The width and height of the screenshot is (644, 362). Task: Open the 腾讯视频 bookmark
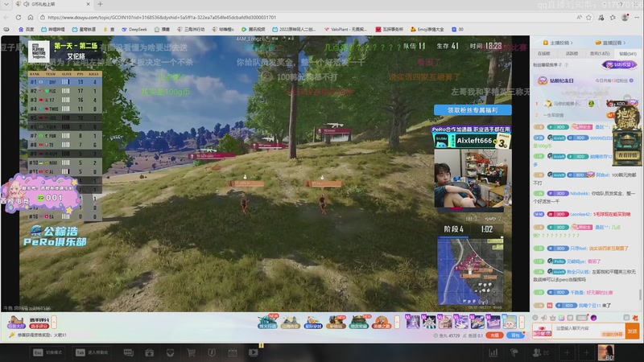(253, 29)
